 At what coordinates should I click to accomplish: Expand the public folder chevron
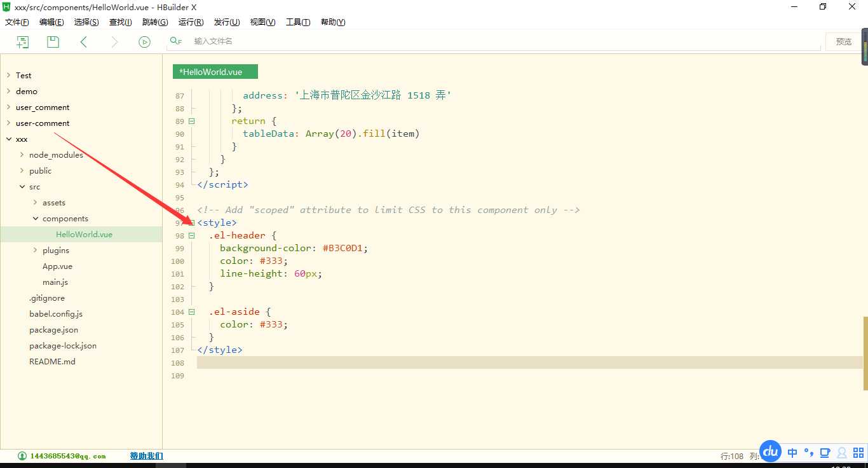[x=22, y=170]
